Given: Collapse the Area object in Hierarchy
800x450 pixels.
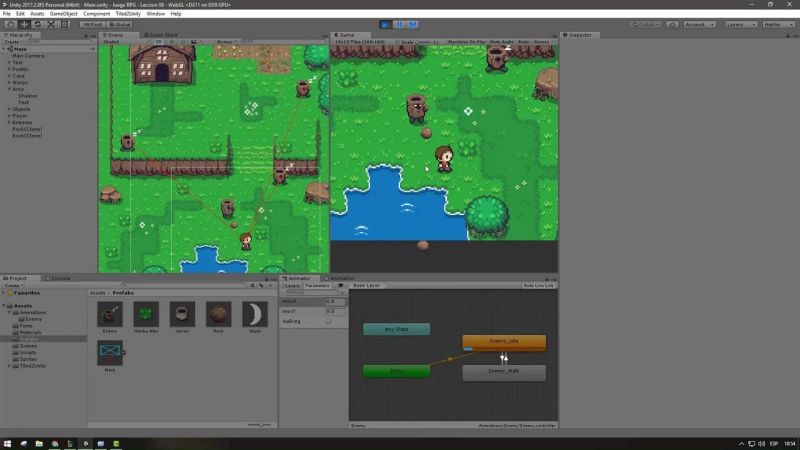Looking at the screenshot, I should (9, 89).
